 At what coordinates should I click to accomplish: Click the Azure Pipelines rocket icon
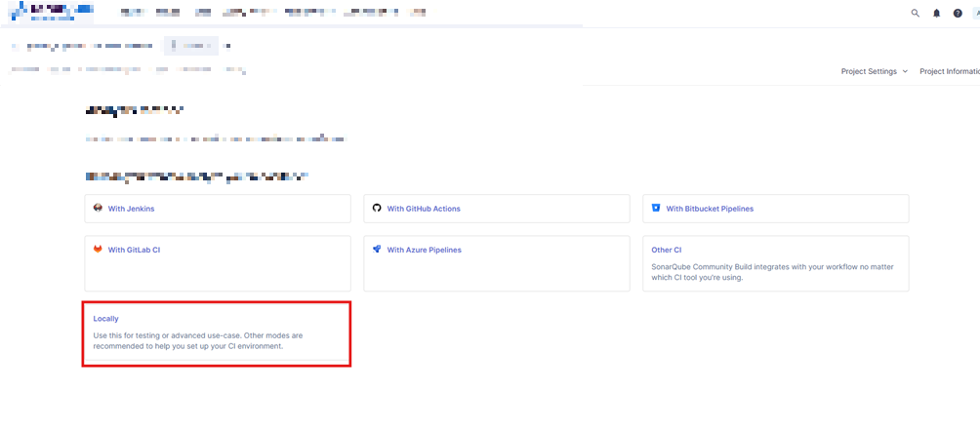click(376, 249)
